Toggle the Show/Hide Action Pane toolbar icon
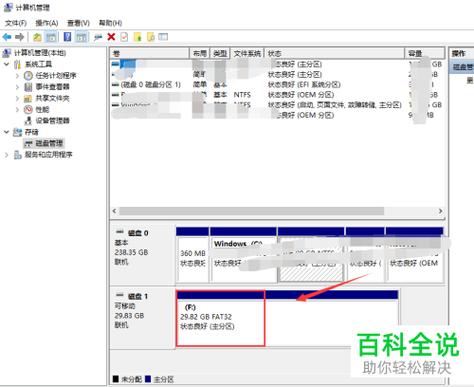This screenshot has width=474, height=387. pyautogui.click(x=82, y=37)
